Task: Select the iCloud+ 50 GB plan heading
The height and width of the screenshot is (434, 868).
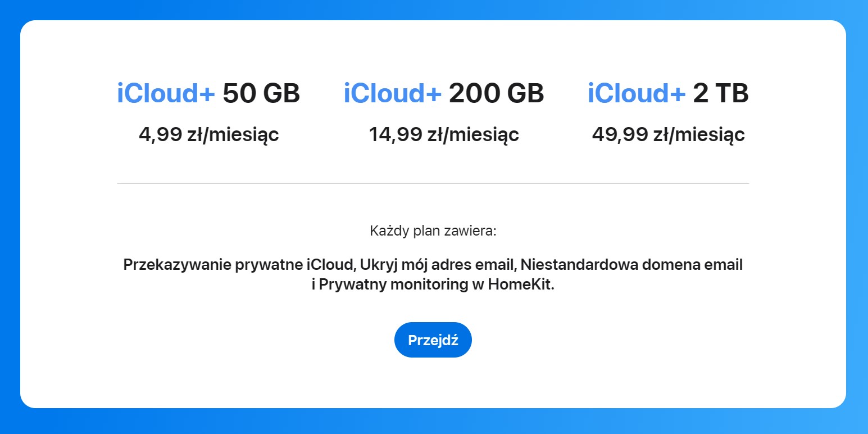Action: [x=208, y=93]
